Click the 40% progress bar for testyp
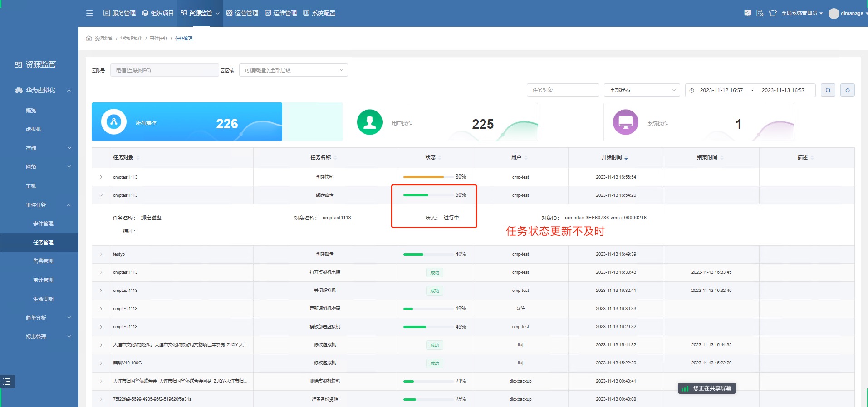 pos(428,254)
